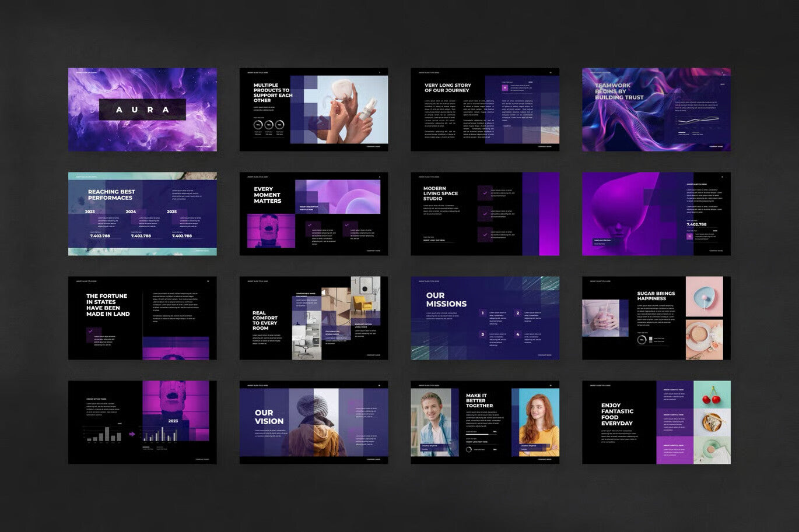
Task: Click the woman's portrait photo on Make It Better slide
Action: tap(535, 419)
